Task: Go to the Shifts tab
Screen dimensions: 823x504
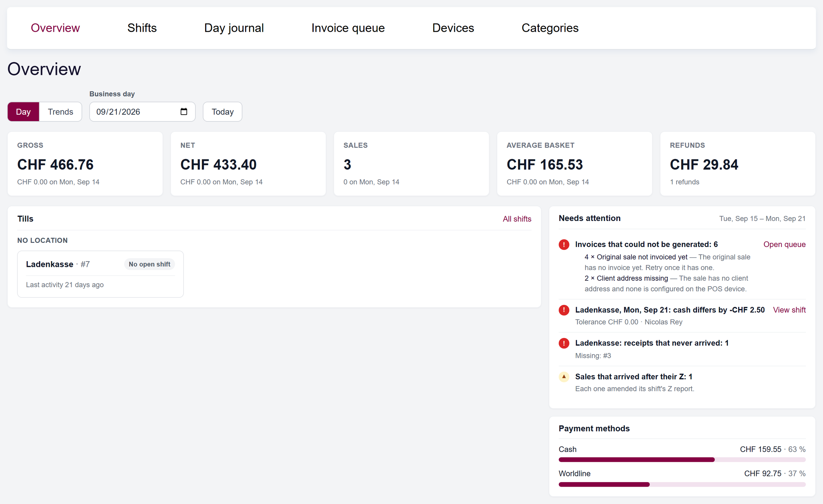Action: pos(142,28)
